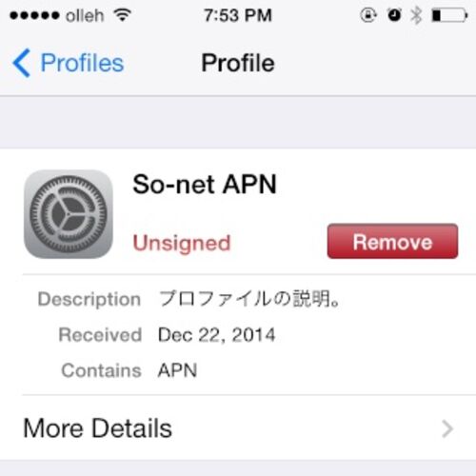Go back to Profiles list
Screen dimensions: 476x476
tap(68, 63)
